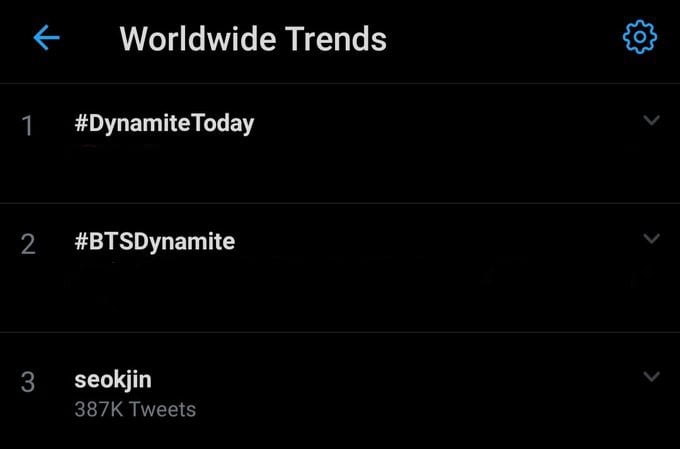Expand options chevron for #DynamiteToday
680x449 pixels.
[x=651, y=120]
